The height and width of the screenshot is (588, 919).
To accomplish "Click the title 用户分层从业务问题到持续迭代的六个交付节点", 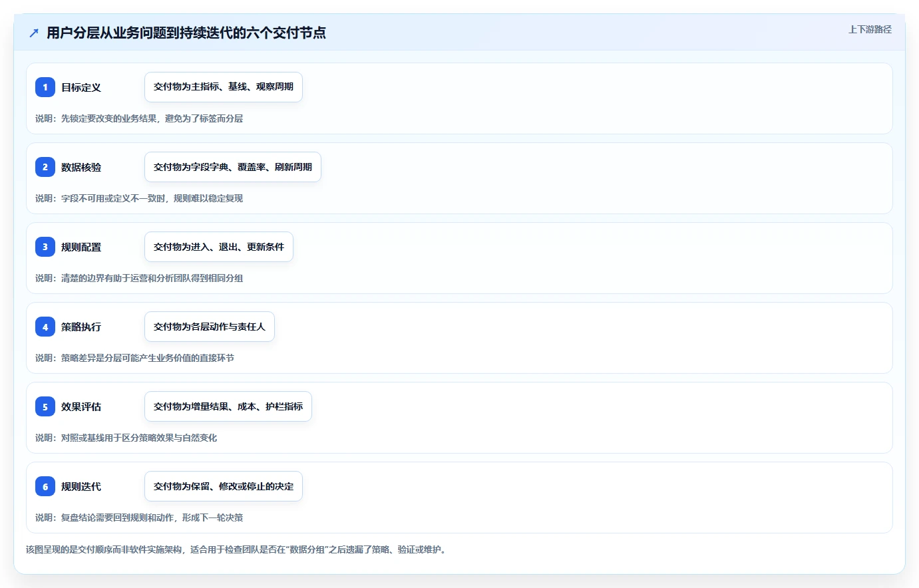I will pyautogui.click(x=186, y=33).
